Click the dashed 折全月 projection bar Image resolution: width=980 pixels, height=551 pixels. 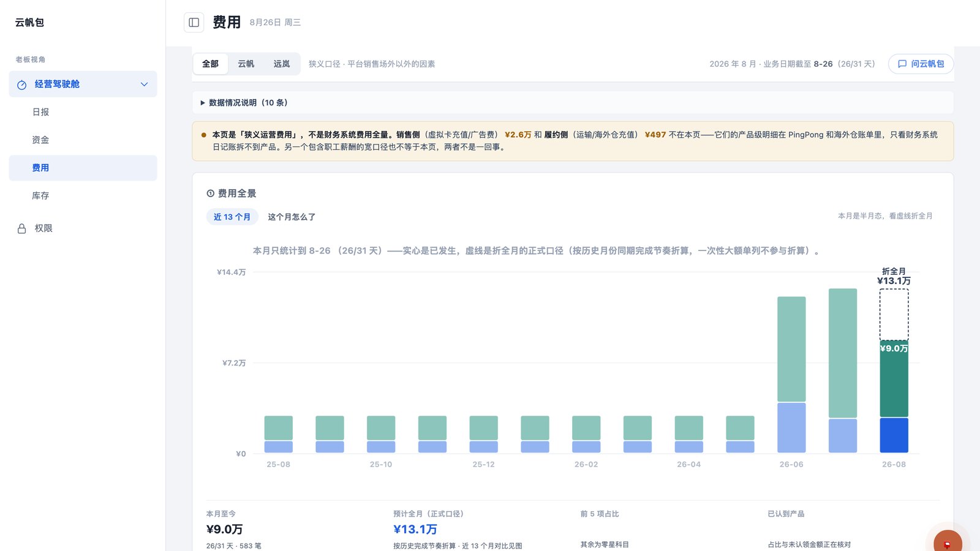point(894,315)
